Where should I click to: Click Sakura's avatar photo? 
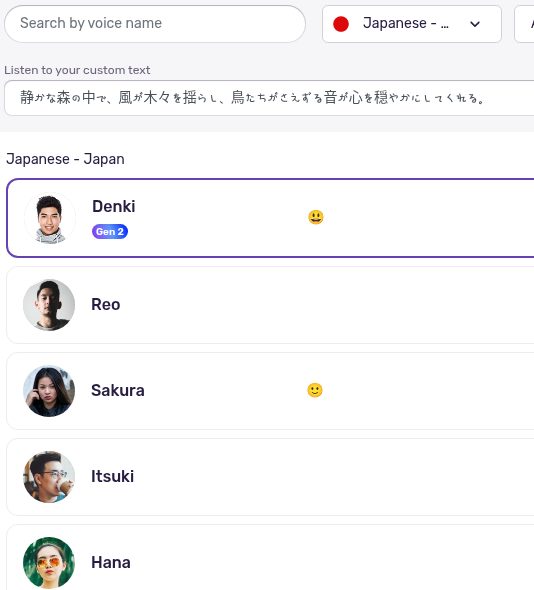49,391
